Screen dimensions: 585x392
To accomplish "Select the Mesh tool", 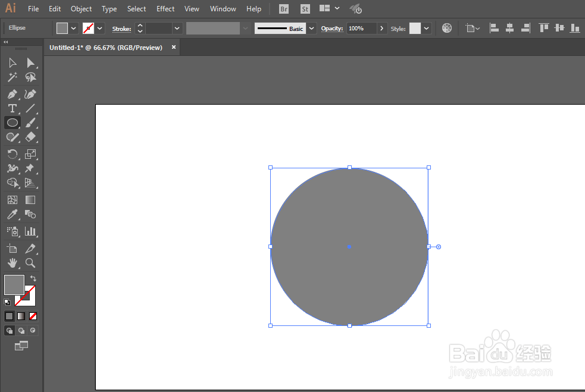I will pyautogui.click(x=12, y=200).
